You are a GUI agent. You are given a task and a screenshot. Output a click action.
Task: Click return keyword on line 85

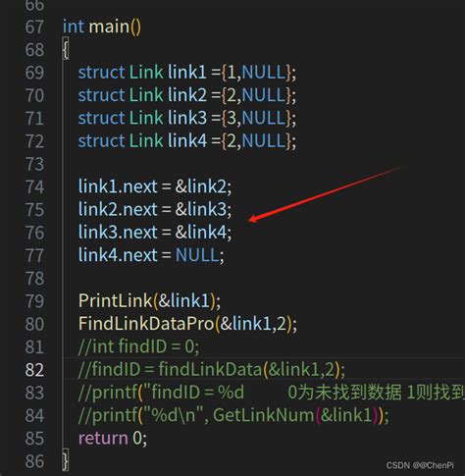point(103,438)
